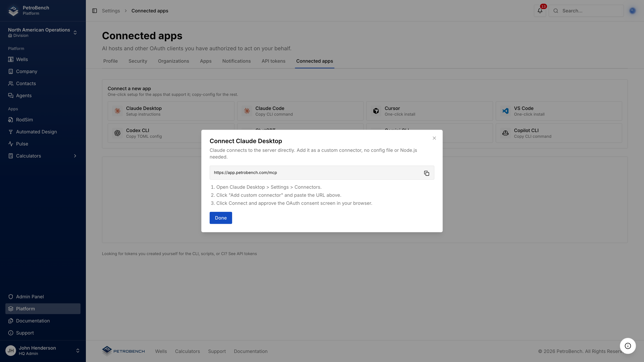Switch to the Notifications tab
The image size is (644, 362).
point(236,61)
